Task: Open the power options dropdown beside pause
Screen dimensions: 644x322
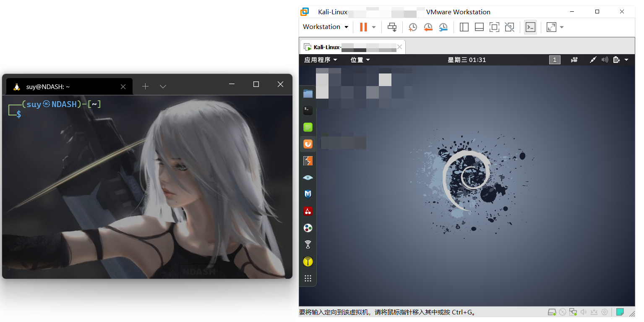Action: pos(374,27)
